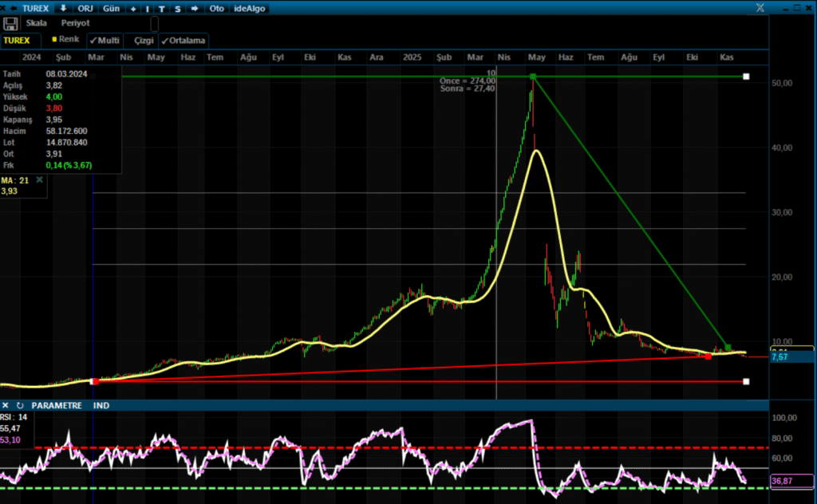Close the RSI indicator panel
Screen dimensions: 817x504
pyautogui.click(x=7, y=406)
